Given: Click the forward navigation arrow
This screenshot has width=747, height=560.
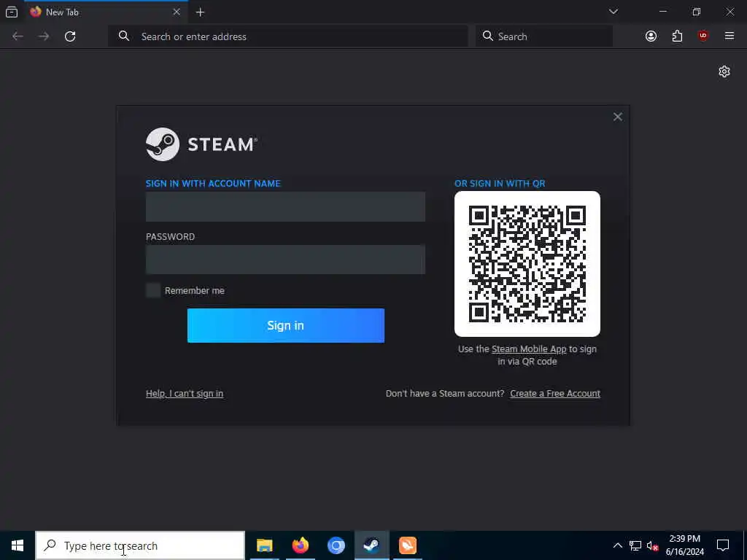Looking at the screenshot, I should click(x=44, y=36).
